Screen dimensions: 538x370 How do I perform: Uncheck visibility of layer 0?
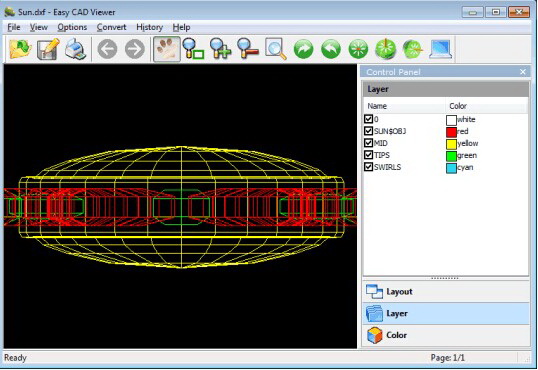[369, 119]
